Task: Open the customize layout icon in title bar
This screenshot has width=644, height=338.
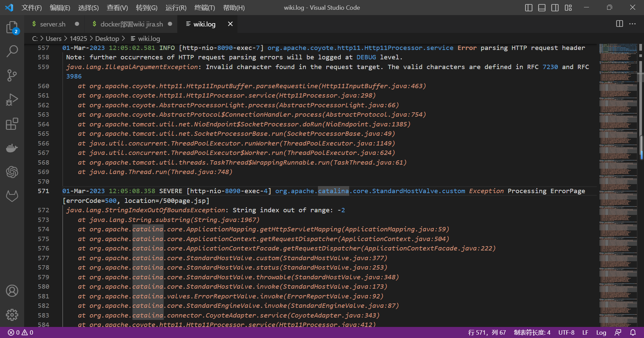Action: (568, 7)
